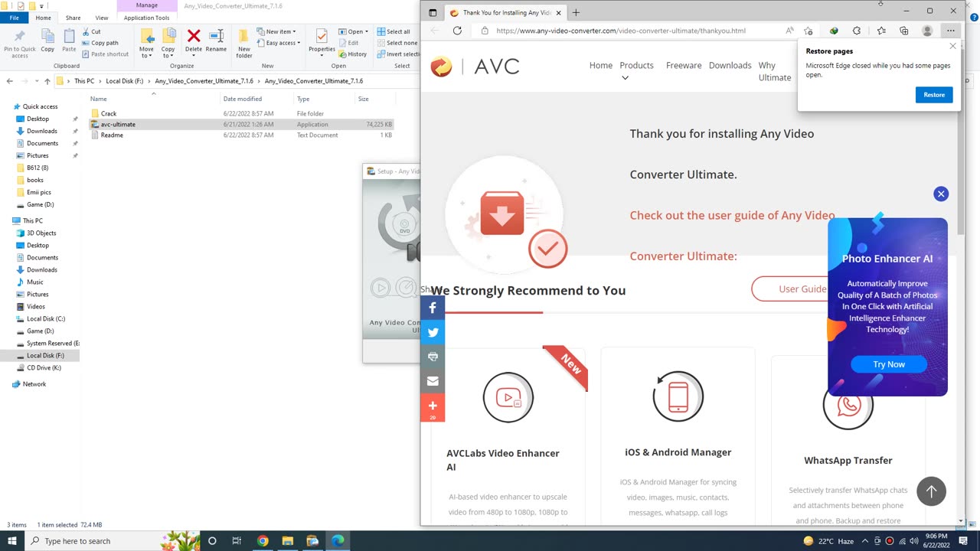
Task: Click the plus more-sharing icon
Action: (433, 407)
